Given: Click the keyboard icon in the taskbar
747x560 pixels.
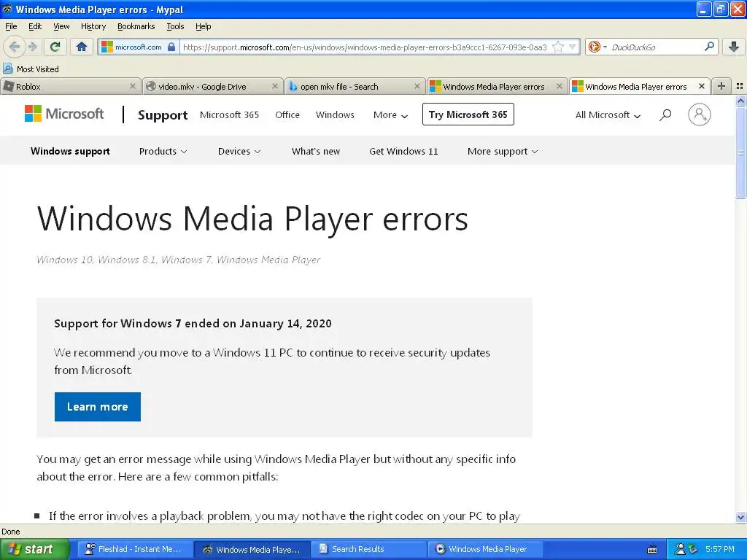Looking at the screenshot, I should 652,550.
